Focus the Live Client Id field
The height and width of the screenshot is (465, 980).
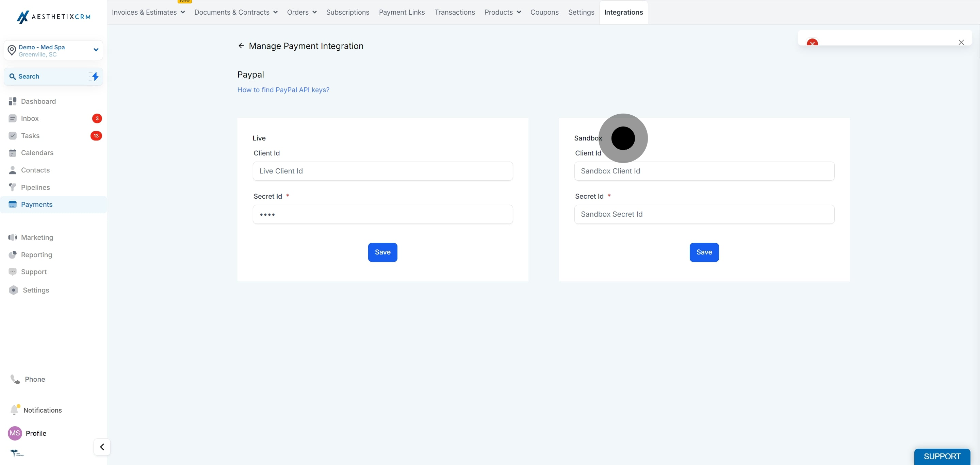click(x=383, y=171)
